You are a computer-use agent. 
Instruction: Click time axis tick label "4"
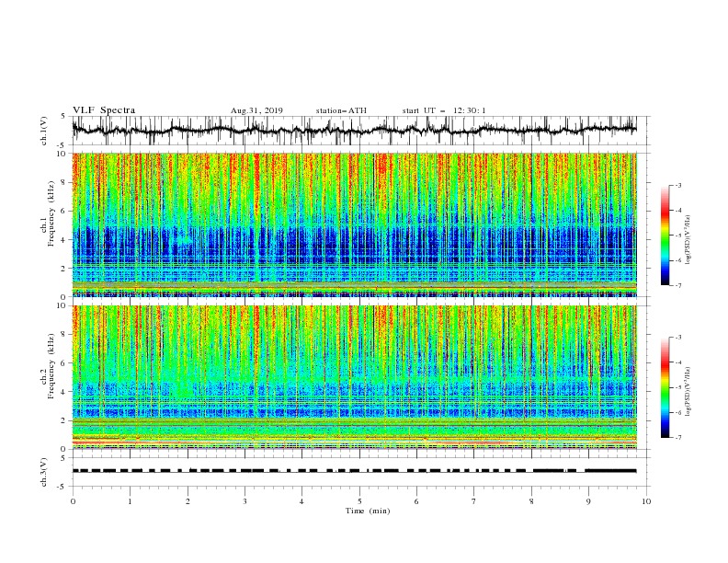(x=301, y=501)
